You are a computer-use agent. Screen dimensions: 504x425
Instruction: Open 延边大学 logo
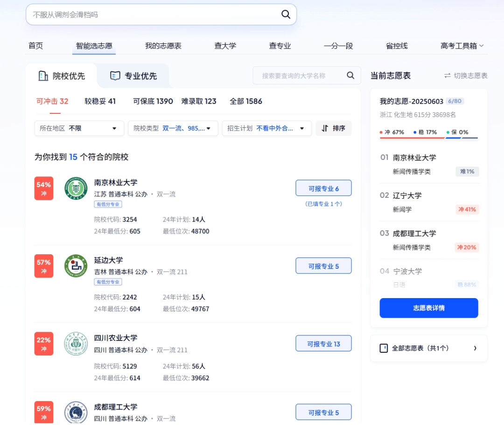(76, 266)
